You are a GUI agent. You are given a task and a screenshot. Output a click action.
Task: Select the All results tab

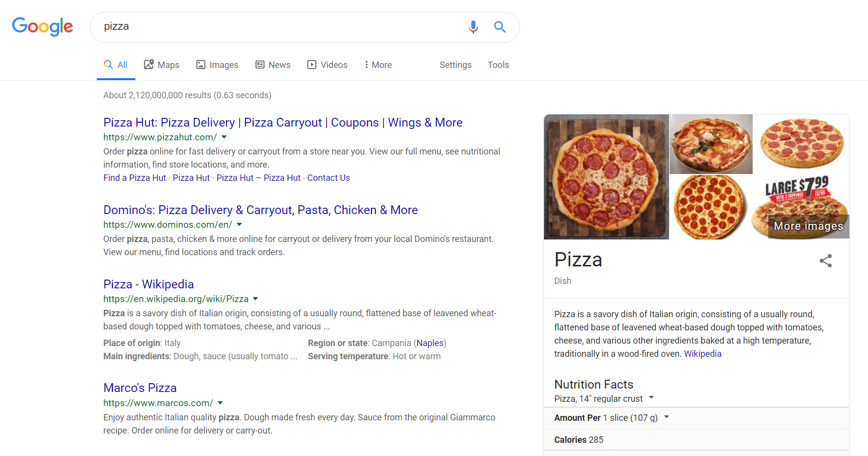tap(115, 65)
